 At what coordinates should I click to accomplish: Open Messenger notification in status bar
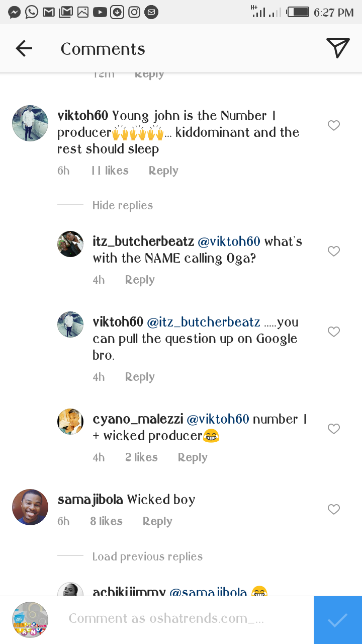15,12
